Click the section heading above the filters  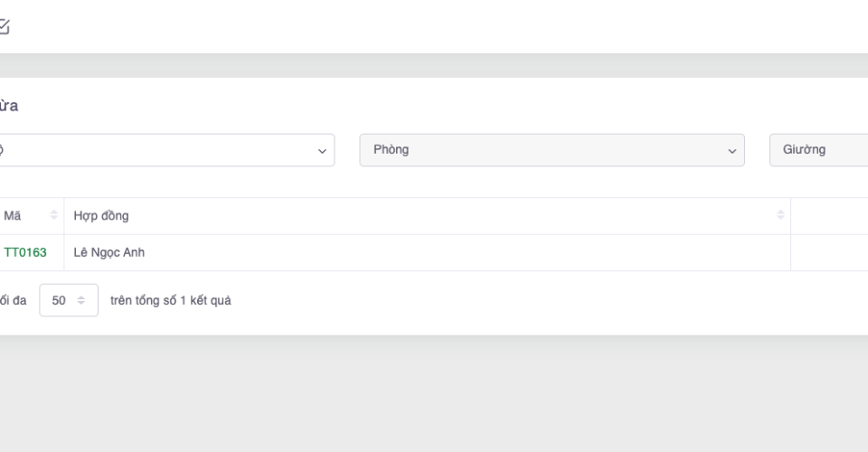click(x=9, y=106)
